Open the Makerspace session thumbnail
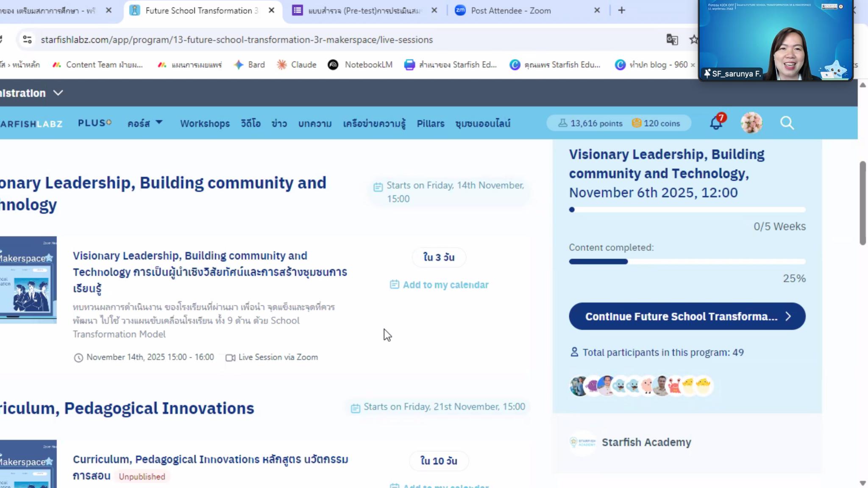The width and height of the screenshot is (868, 488). pyautogui.click(x=28, y=280)
